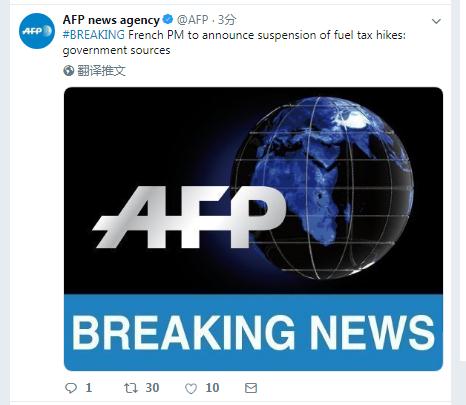This screenshot has height=405, width=466.
Task: Like the tweet with heart icon
Action: [191, 388]
